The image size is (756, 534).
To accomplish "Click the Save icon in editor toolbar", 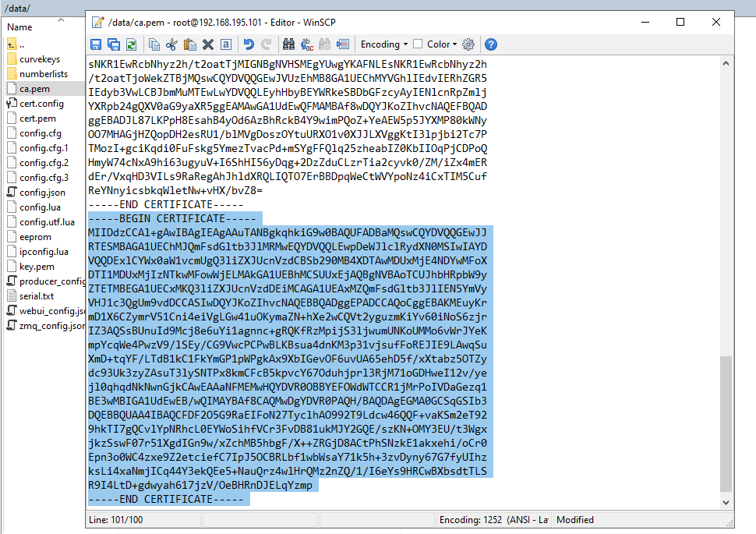I will (x=96, y=45).
